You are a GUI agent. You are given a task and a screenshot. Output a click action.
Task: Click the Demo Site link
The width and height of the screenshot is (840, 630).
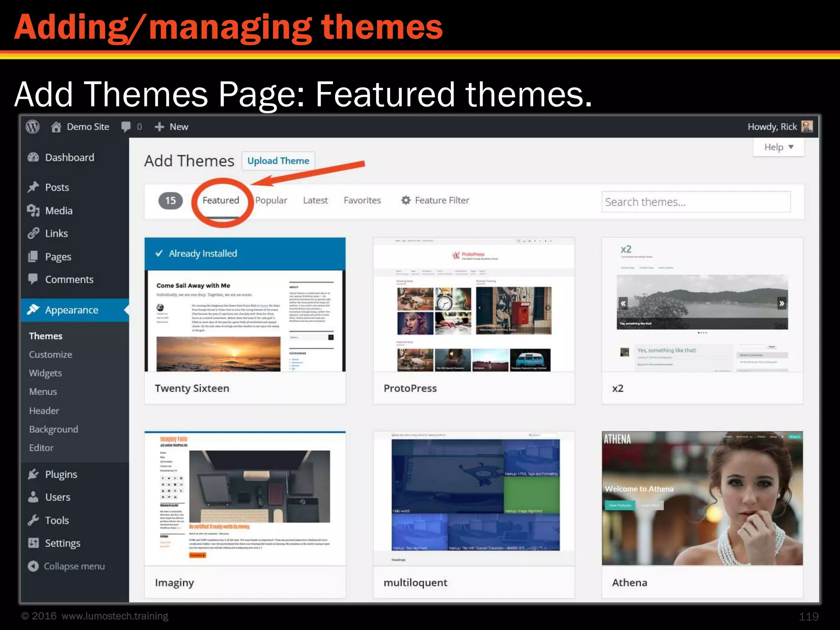tap(88, 127)
